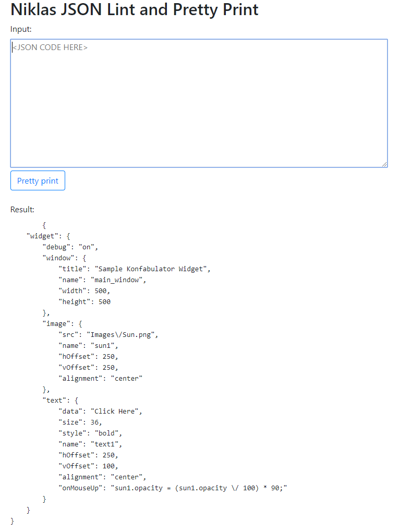Click the '"name": "text1",' line
The width and height of the screenshot is (398, 532).
coord(90,444)
